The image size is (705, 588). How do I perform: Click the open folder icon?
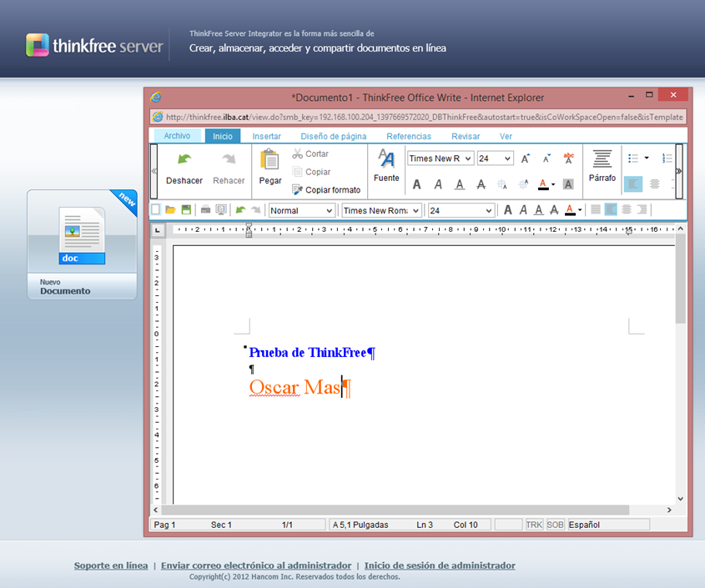(x=170, y=209)
